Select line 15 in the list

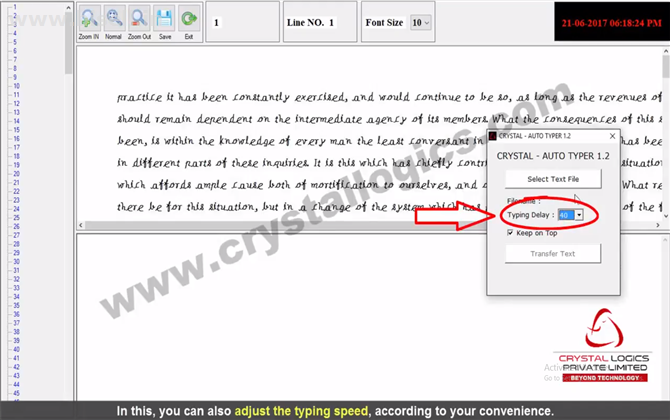pyautogui.click(x=16, y=129)
